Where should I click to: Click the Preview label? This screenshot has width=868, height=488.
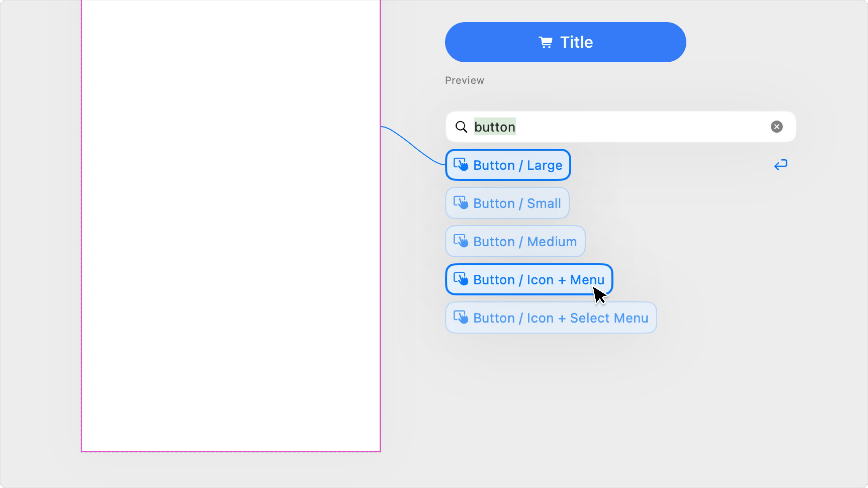click(464, 80)
